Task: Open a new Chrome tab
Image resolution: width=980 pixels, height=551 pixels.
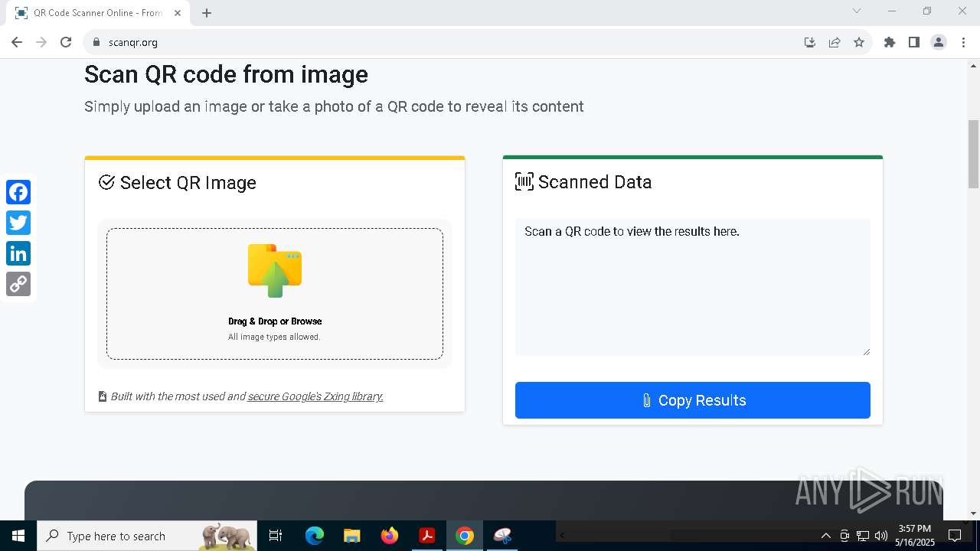Action: (x=207, y=13)
